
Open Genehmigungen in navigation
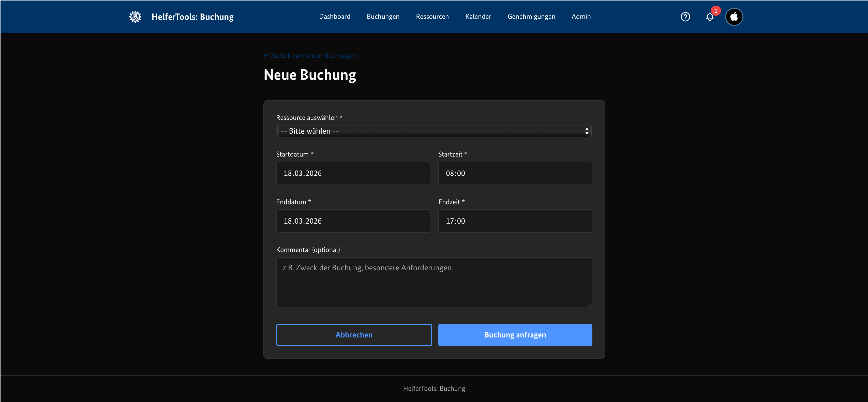[531, 17]
